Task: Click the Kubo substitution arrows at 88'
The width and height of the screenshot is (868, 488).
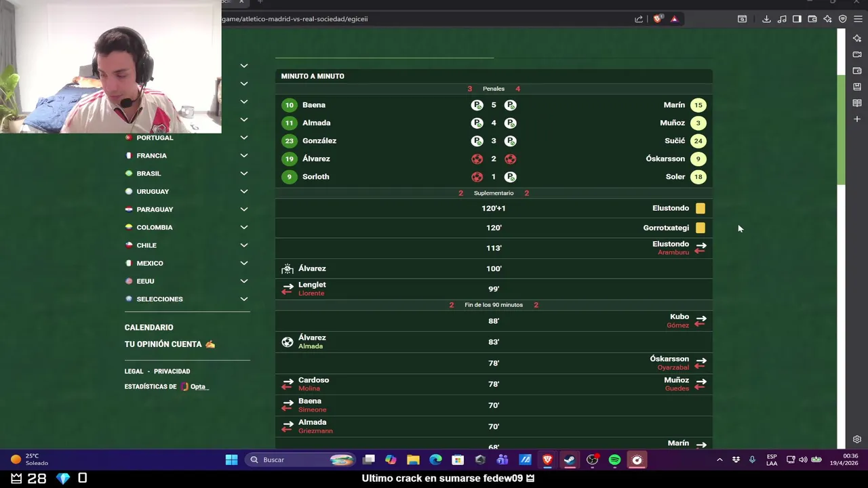Action: [x=701, y=321]
